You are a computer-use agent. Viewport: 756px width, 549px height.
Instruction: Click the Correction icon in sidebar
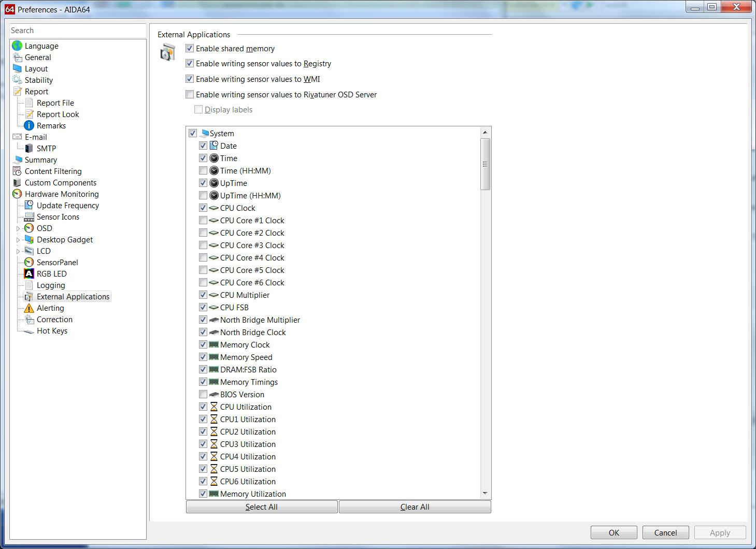[x=29, y=320]
